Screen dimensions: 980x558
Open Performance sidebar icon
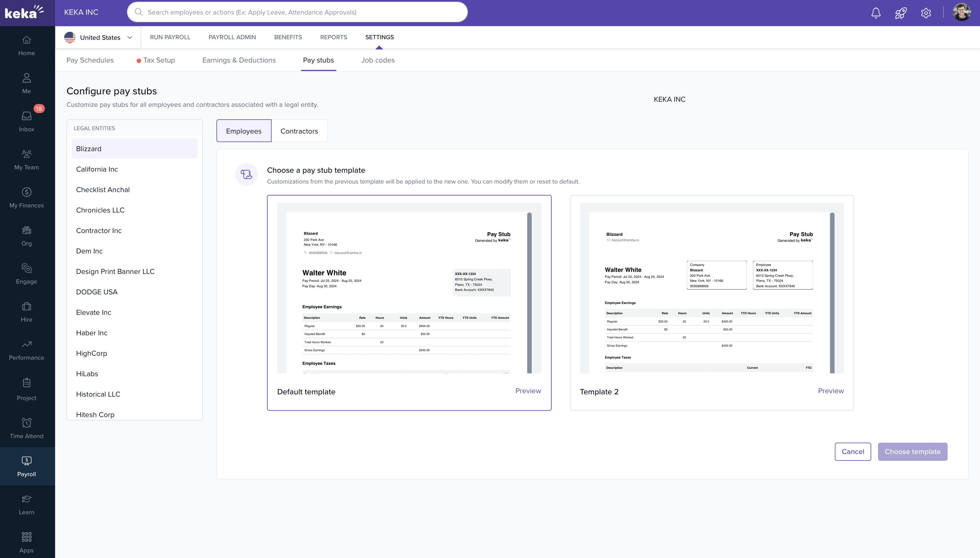pos(26,349)
